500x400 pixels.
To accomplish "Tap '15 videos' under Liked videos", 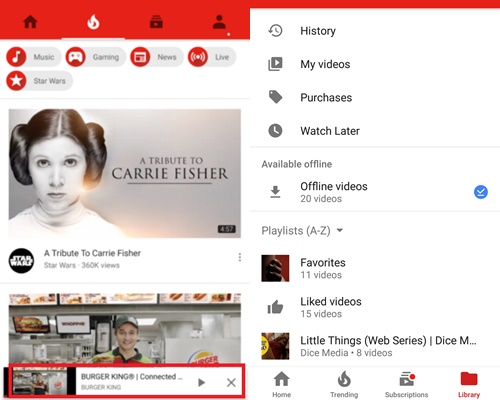I will [321, 314].
